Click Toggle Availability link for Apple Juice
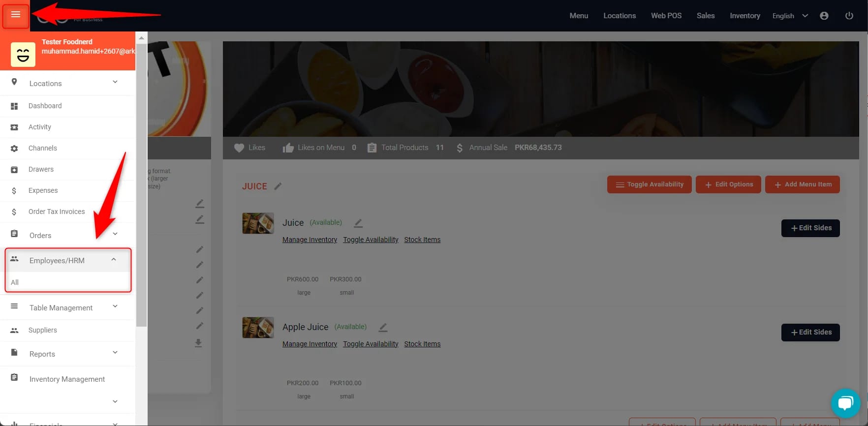The width and height of the screenshot is (868, 426). point(371,344)
